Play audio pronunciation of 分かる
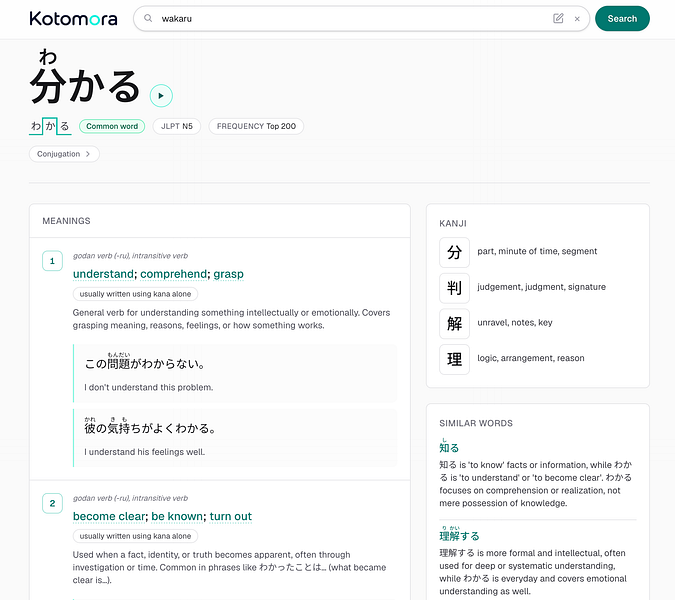 [161, 96]
